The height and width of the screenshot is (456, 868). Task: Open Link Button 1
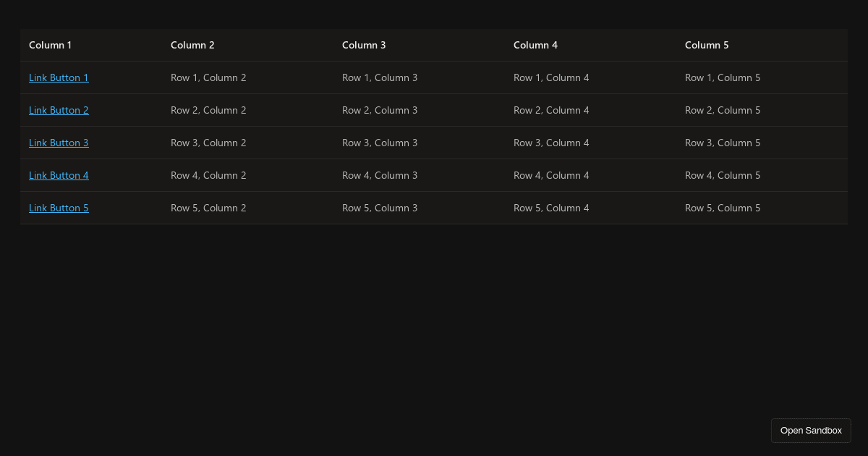click(x=59, y=77)
